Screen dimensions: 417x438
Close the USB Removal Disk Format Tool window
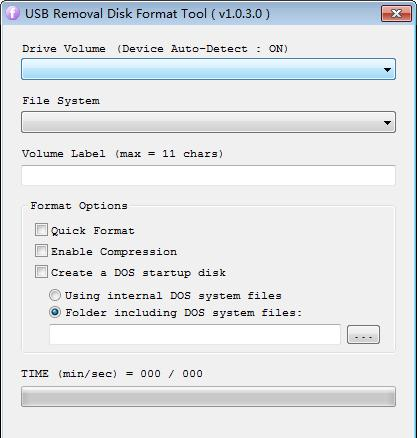pyautogui.click(x=396, y=14)
